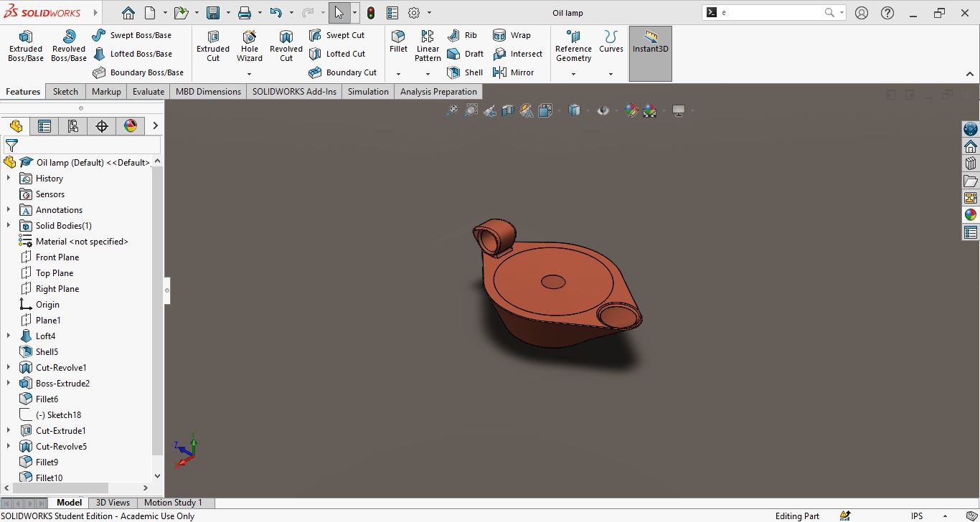Image resolution: width=980 pixels, height=522 pixels.
Task: Click the Zoom to Area icon
Action: coord(471,110)
